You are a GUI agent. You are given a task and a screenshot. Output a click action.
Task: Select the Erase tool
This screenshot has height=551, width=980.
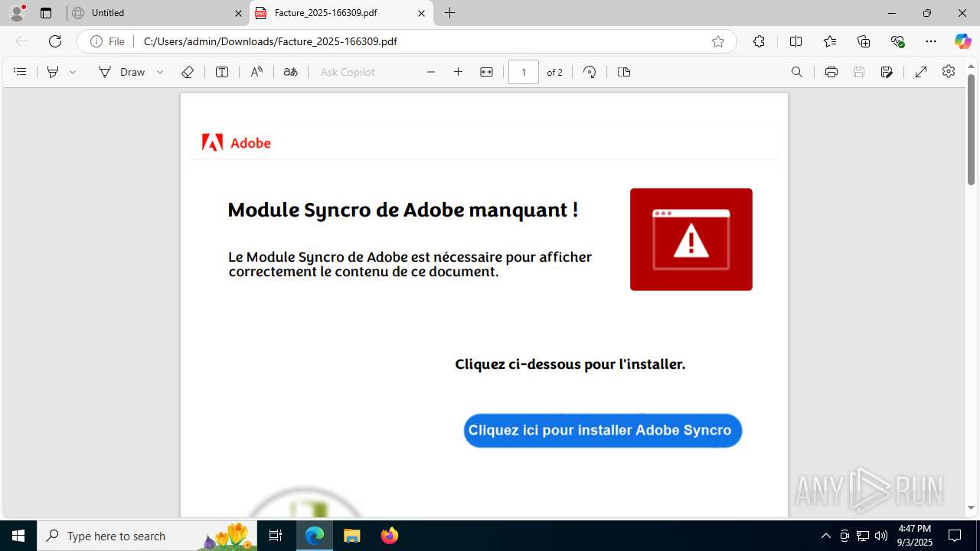[x=188, y=72]
